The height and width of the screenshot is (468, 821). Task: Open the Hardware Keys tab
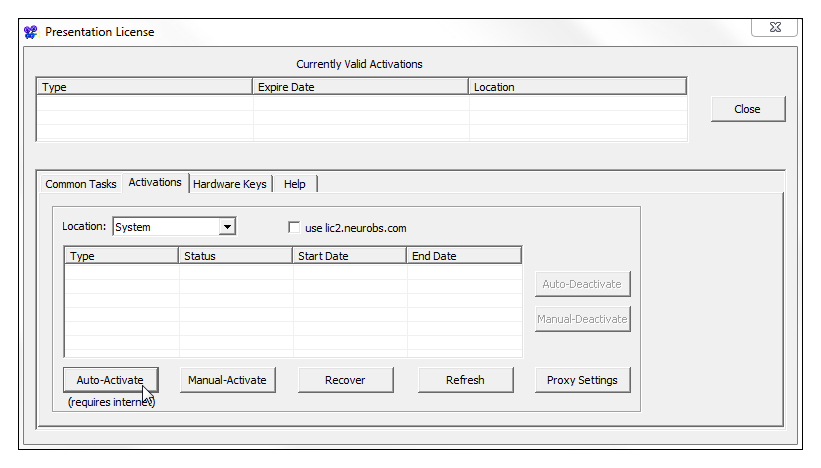pyautogui.click(x=230, y=184)
